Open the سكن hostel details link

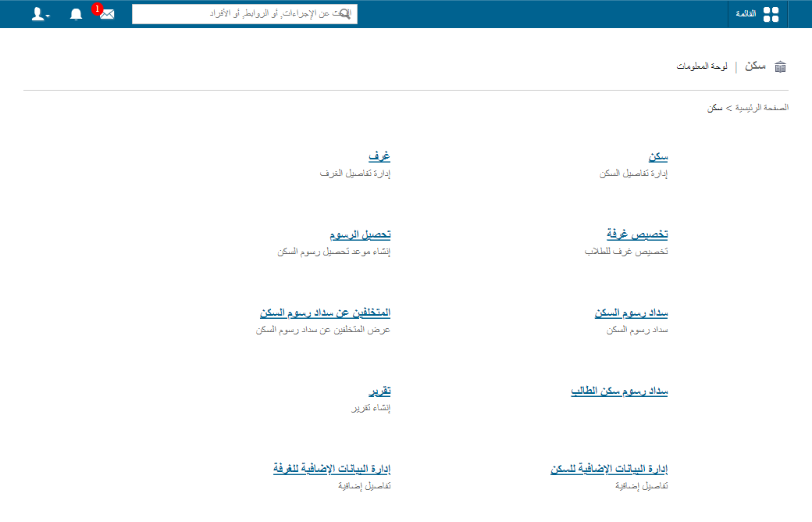658,156
